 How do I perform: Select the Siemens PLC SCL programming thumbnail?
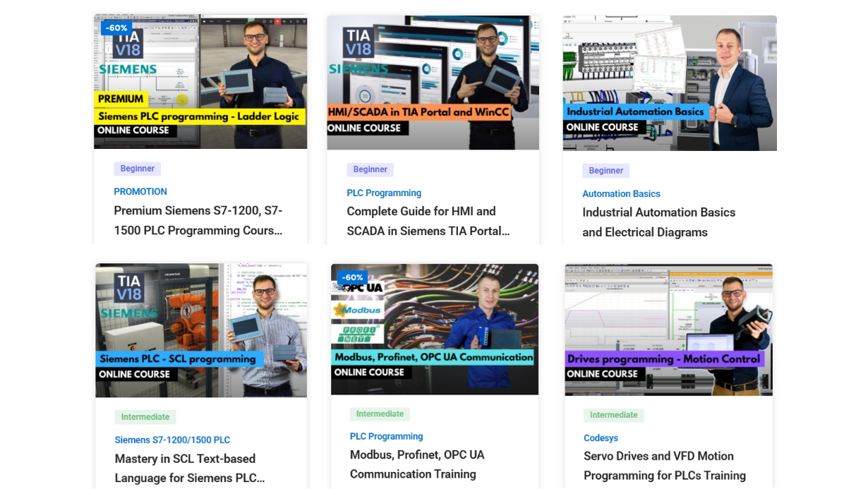point(201,330)
